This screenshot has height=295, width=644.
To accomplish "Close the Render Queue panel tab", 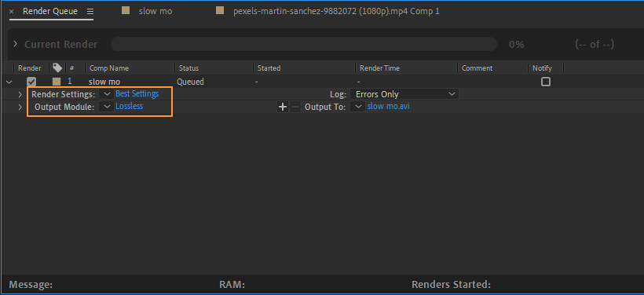I will point(11,12).
